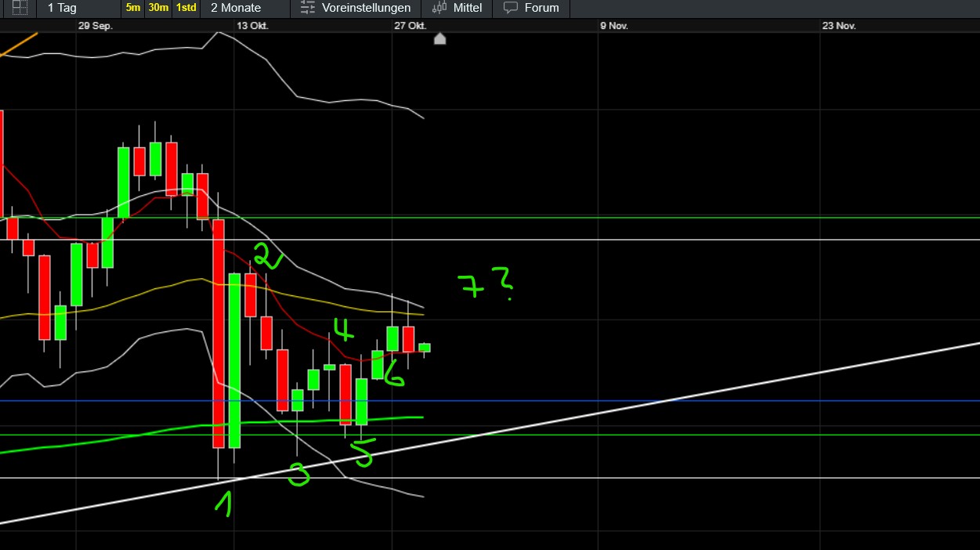
Task: Click the grey marker on the date axis
Action: click(x=439, y=38)
